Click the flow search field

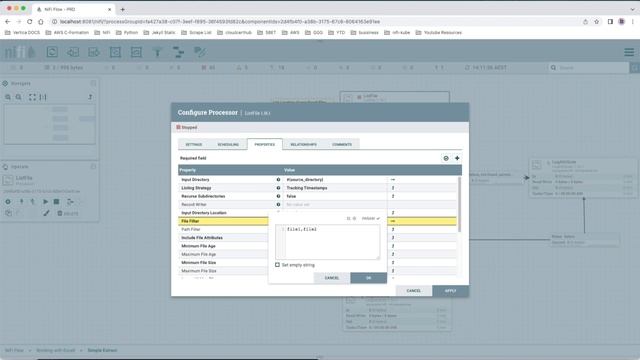pyautogui.click(x=589, y=68)
